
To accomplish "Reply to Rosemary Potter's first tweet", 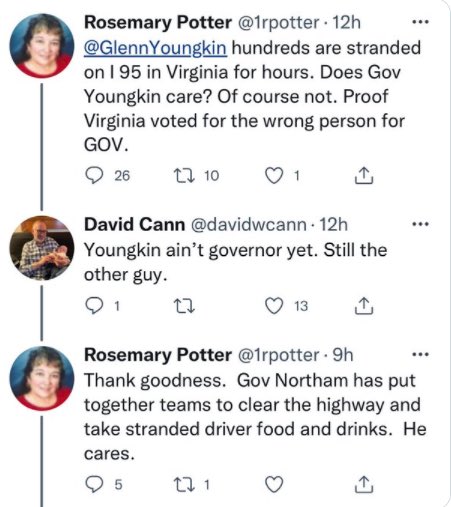I will (x=94, y=175).
